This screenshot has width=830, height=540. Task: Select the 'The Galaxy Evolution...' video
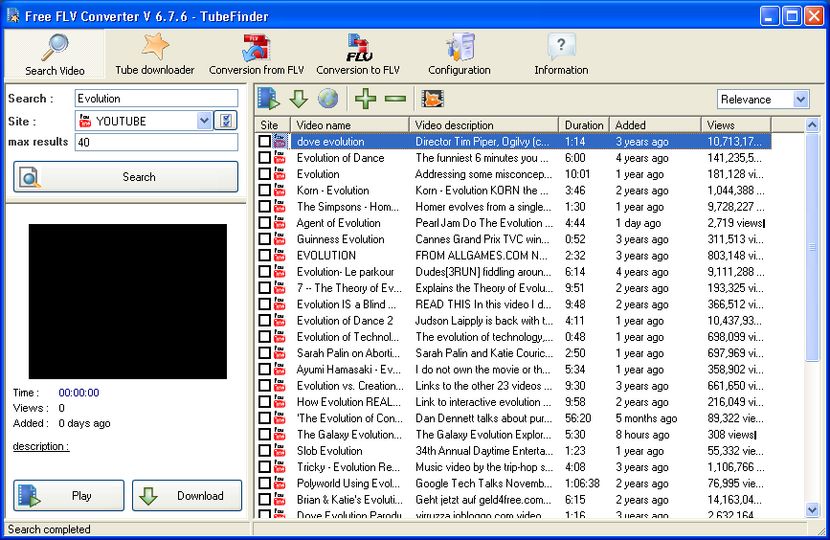pos(512,435)
